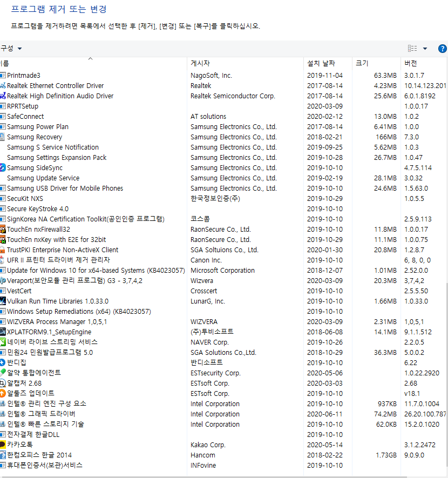Click the view options list icon
Image resolution: width=448 pixels, height=478 pixels.
(x=412, y=49)
